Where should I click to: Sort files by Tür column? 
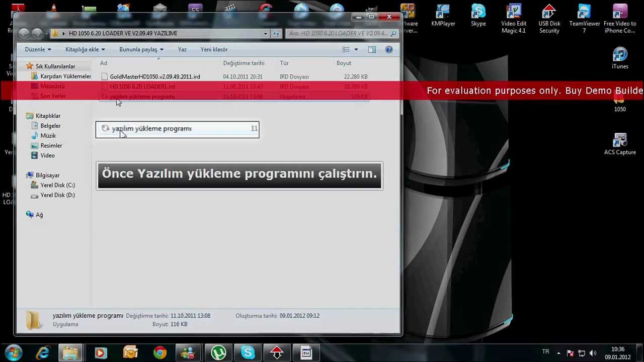tap(284, 63)
